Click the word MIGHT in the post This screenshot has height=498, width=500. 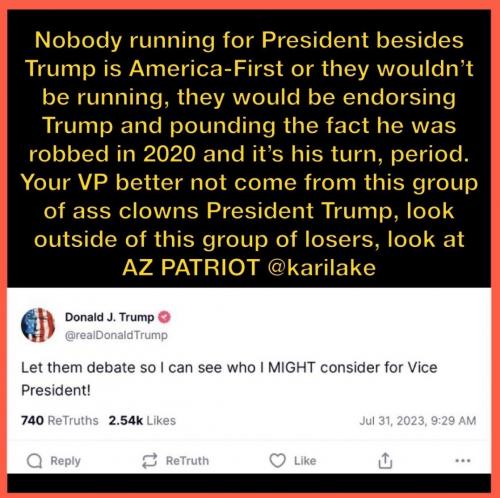click(x=291, y=367)
